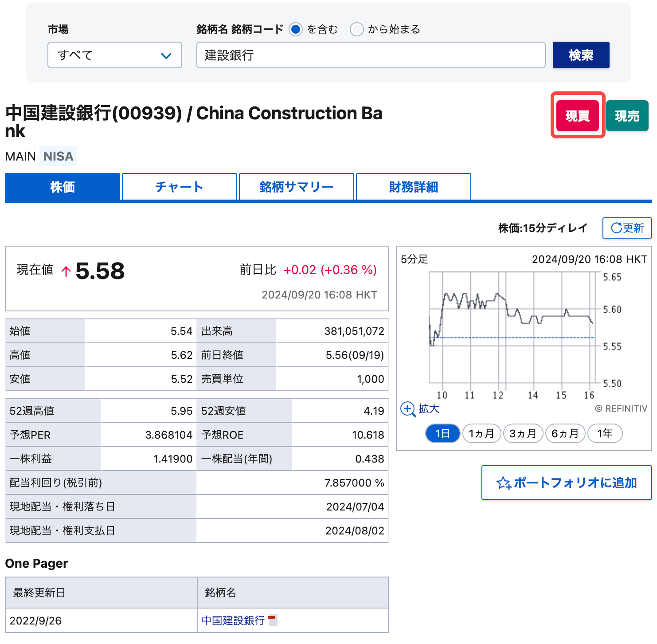
Task: Click the green 現売 sell button
Action: [x=627, y=116]
